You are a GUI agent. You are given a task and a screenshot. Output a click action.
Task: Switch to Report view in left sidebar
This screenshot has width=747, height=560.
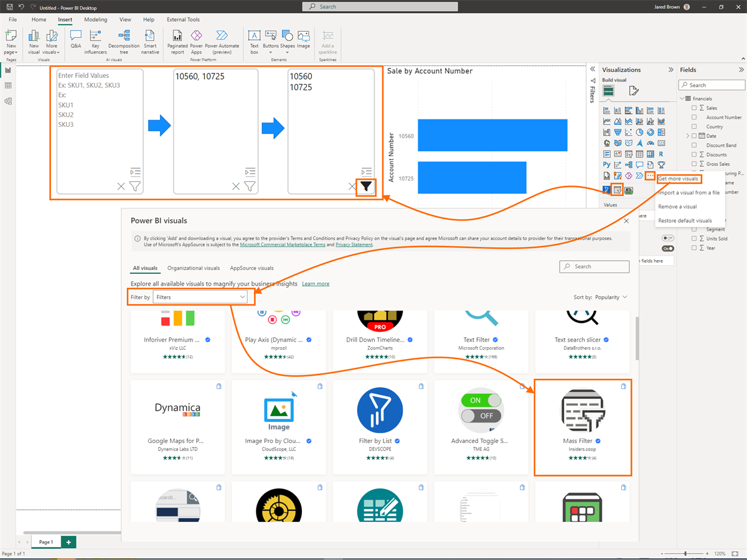[8, 70]
